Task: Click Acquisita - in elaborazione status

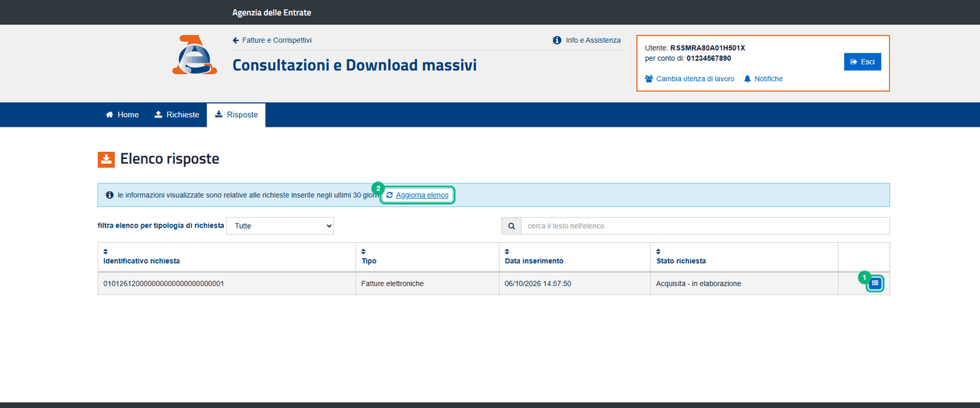Action: [699, 283]
